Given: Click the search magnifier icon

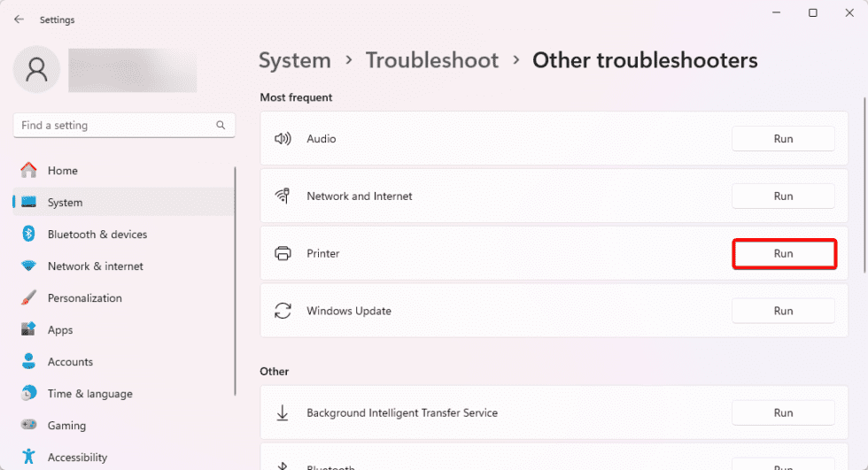Looking at the screenshot, I should click(221, 126).
